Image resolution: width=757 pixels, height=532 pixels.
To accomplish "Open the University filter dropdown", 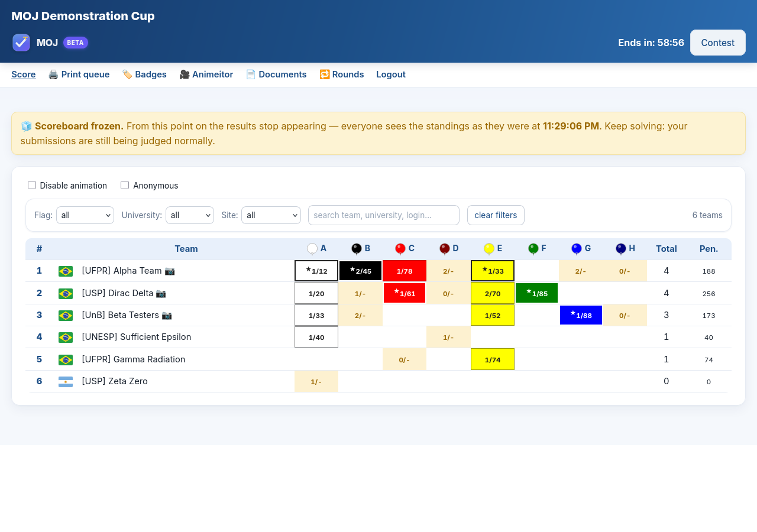I will 190,215.
